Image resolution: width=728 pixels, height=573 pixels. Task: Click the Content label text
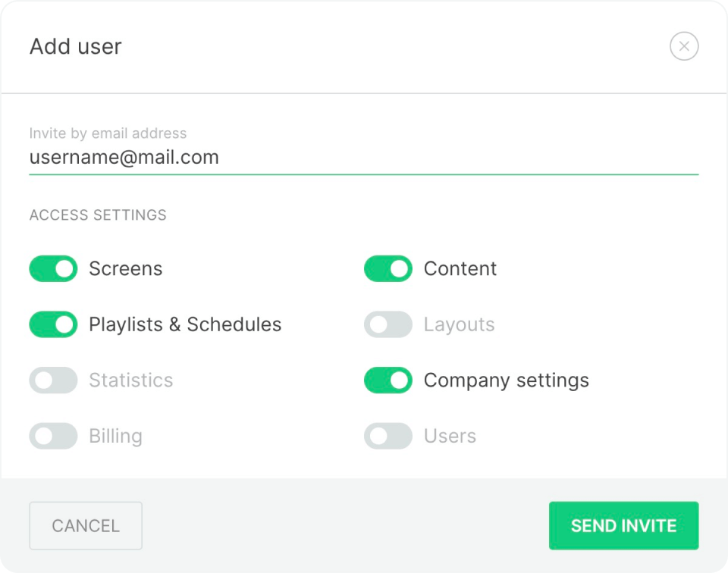tap(460, 269)
